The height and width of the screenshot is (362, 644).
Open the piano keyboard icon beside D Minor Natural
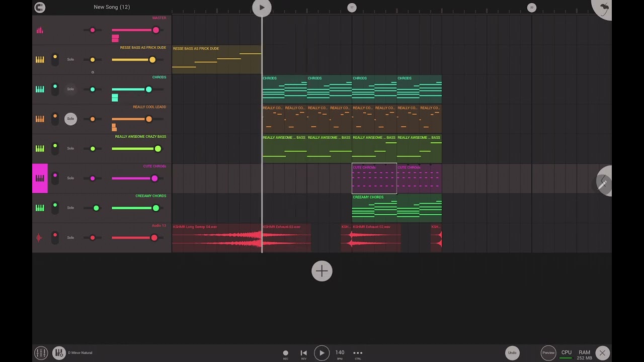[59, 352]
